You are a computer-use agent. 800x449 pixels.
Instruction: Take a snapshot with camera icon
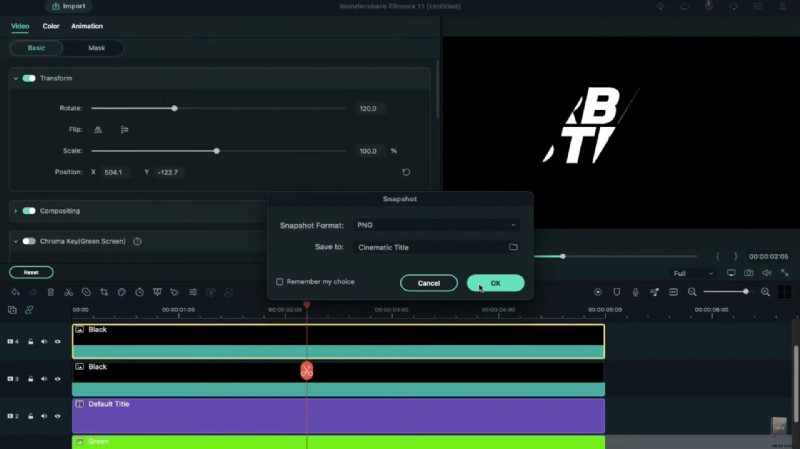[748, 273]
